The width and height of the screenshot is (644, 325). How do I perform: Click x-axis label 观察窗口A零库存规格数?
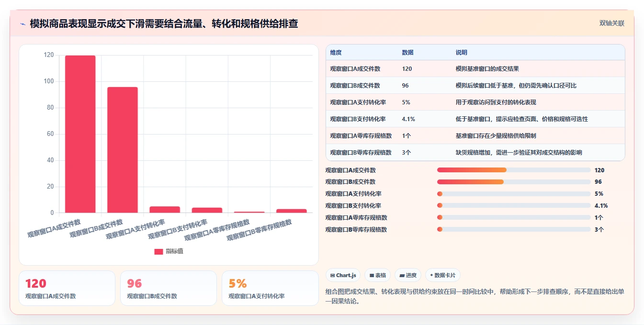point(217,230)
